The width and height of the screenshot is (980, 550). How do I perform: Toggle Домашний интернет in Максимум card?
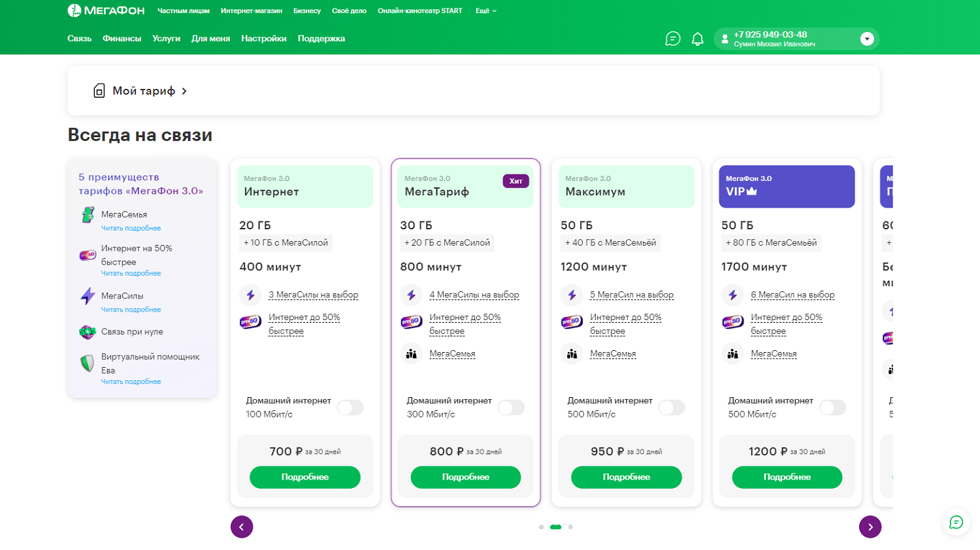point(672,408)
